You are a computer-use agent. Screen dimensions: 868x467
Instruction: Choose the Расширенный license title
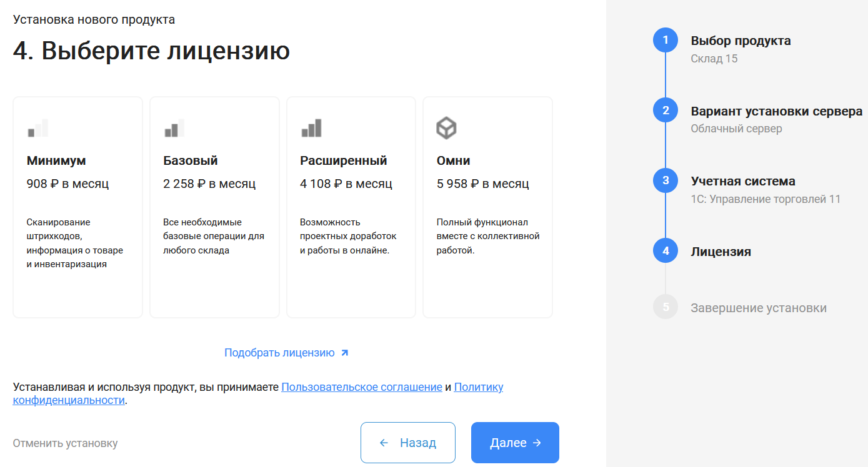click(x=344, y=160)
